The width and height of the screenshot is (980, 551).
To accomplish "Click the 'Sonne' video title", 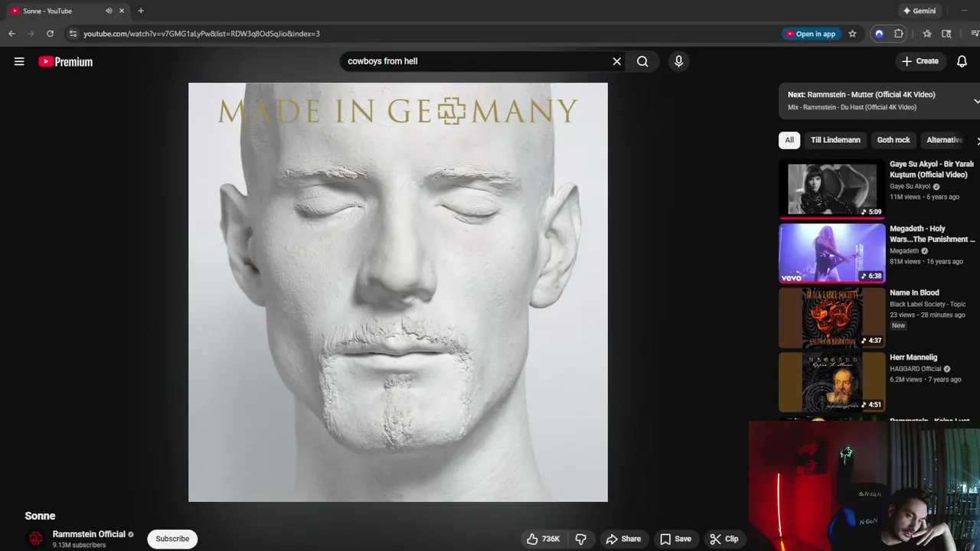I will click(x=40, y=516).
